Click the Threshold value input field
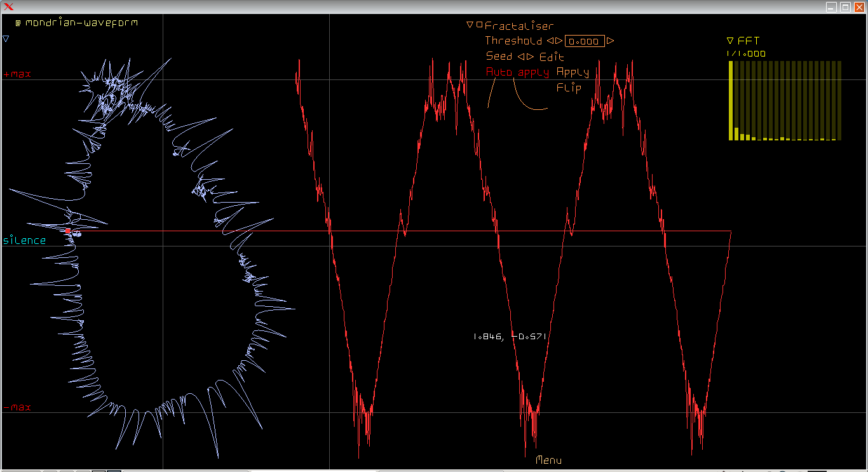Viewport: 868px width, 472px height. point(585,41)
